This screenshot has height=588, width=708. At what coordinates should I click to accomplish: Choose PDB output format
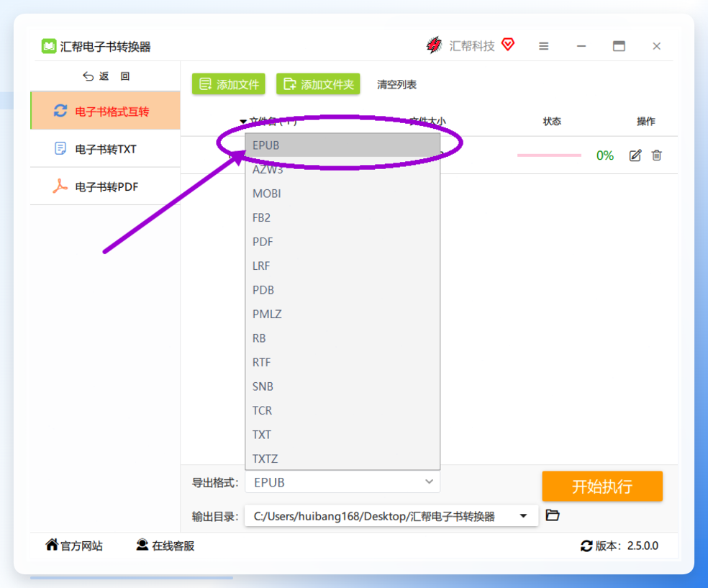(x=342, y=290)
